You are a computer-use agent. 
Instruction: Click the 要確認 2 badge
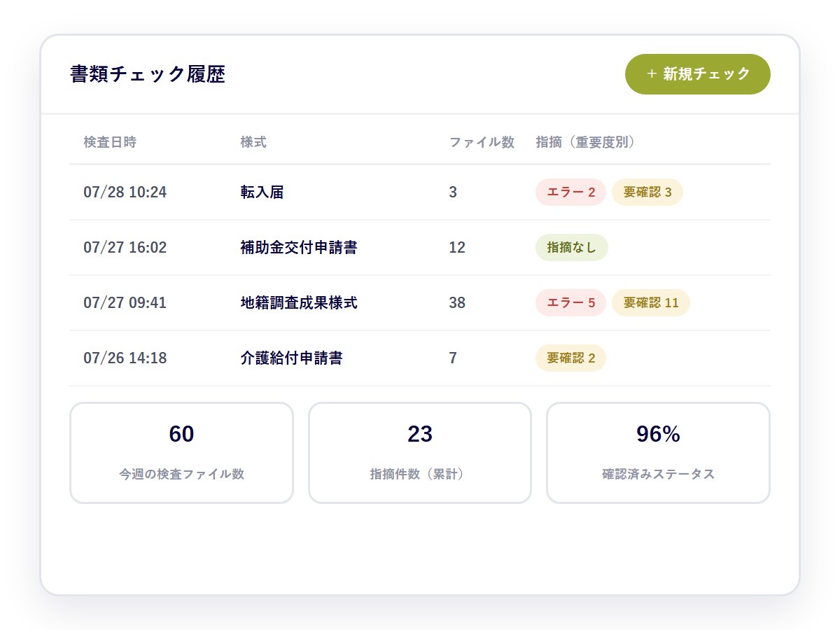[570, 358]
